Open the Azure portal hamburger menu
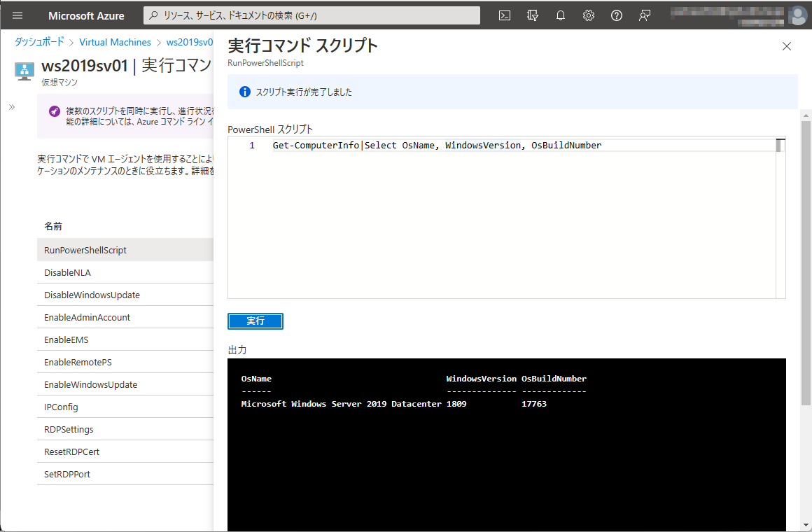 17,15
